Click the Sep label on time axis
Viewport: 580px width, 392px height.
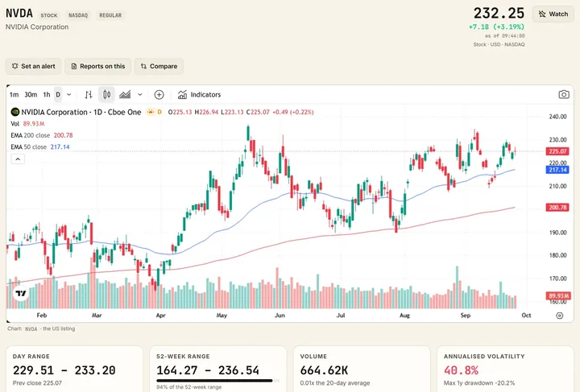465,316
